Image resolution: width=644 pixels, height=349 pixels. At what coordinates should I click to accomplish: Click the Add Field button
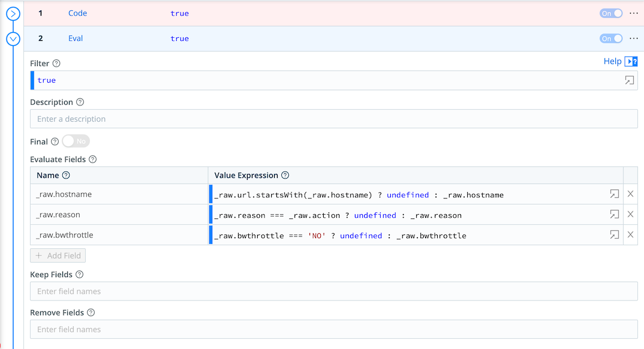pyautogui.click(x=58, y=255)
